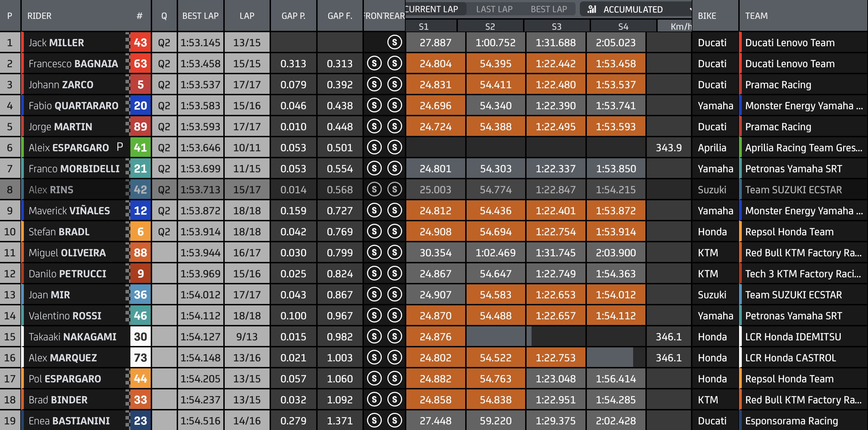This screenshot has width=868, height=430.
Task: Click team name Tech 3 KTM Factory Raci...
Action: point(803,273)
